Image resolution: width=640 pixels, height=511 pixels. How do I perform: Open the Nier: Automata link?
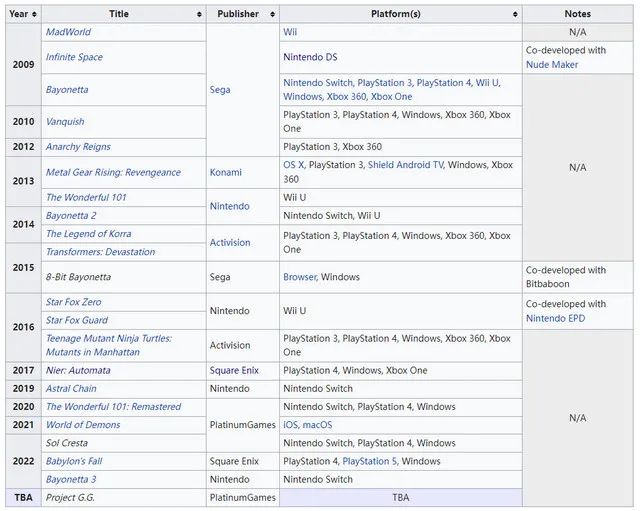tap(78, 370)
